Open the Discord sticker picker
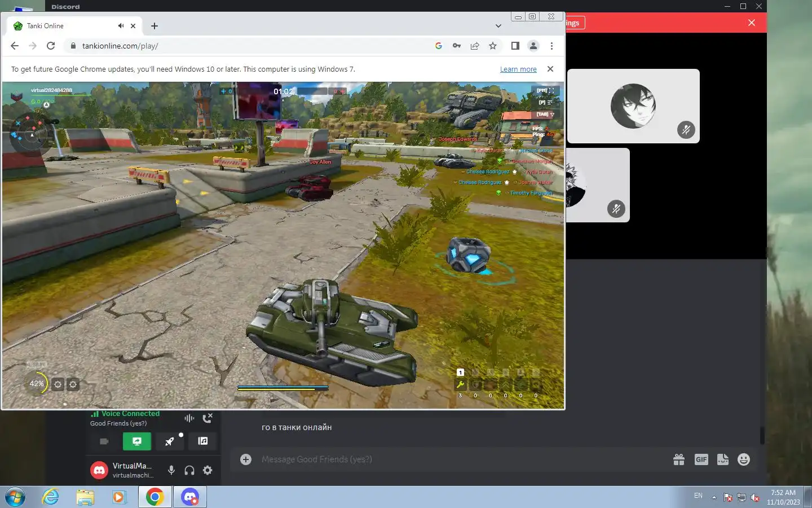This screenshot has height=508, width=812. click(723, 459)
